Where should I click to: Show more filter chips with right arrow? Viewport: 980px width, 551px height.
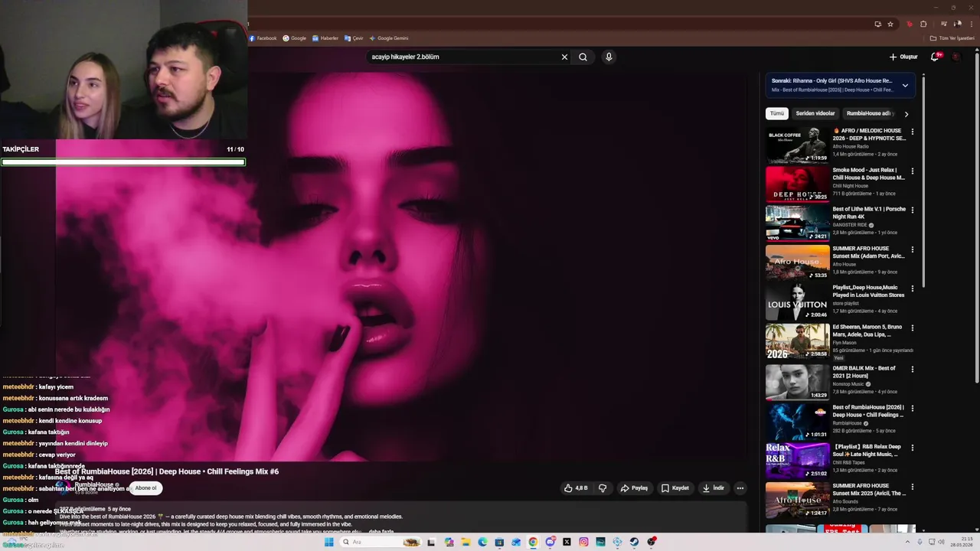pos(906,114)
